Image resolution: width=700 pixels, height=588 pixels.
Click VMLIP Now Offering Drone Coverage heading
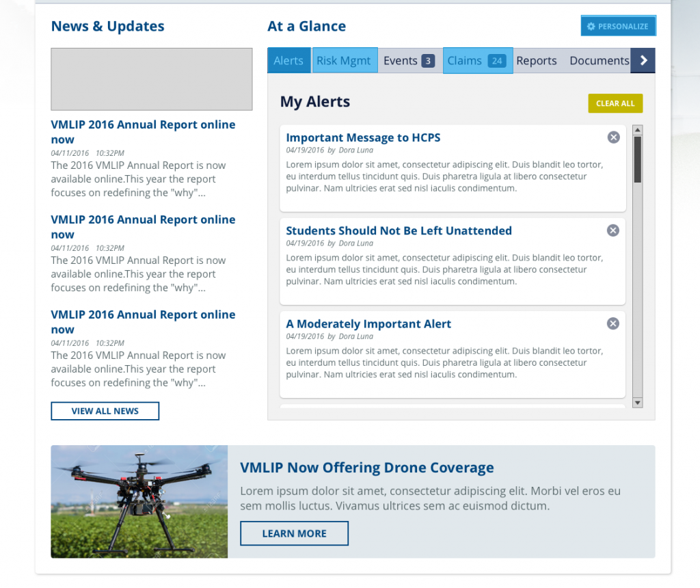pyautogui.click(x=367, y=468)
